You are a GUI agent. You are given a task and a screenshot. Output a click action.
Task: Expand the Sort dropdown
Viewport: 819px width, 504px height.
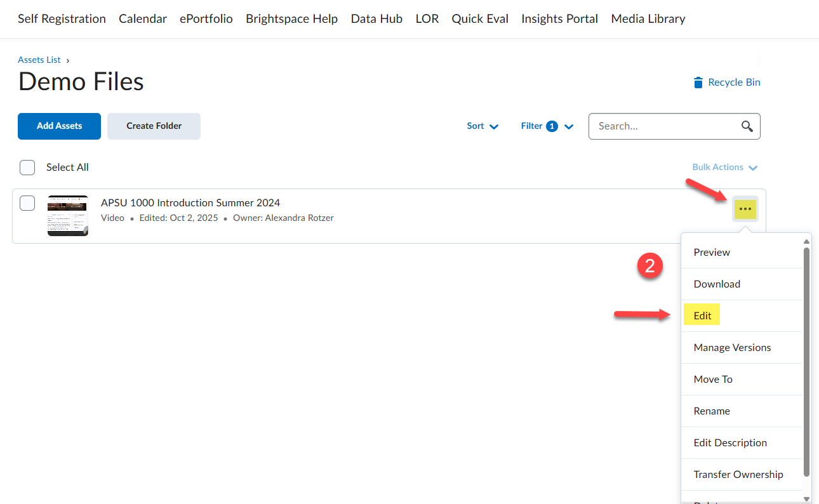[483, 126]
